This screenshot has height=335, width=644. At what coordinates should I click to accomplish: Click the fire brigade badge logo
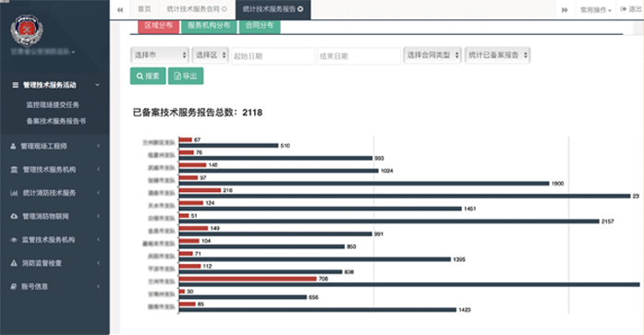click(x=27, y=30)
